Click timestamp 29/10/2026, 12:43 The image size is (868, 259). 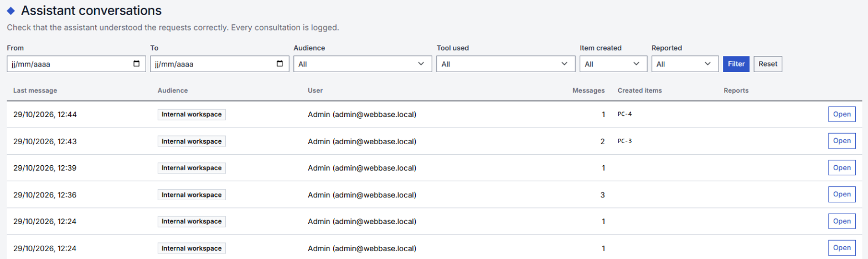coord(45,141)
